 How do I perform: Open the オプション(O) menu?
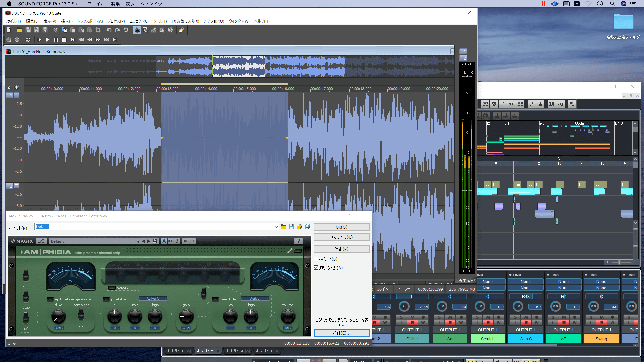click(x=214, y=21)
